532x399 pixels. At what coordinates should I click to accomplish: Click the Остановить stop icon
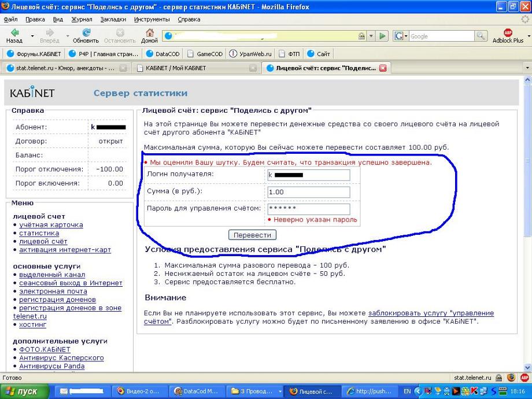pos(120,36)
